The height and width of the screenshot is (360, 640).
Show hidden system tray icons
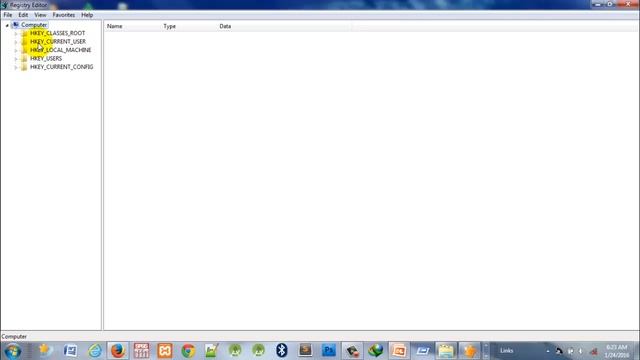(x=548, y=351)
